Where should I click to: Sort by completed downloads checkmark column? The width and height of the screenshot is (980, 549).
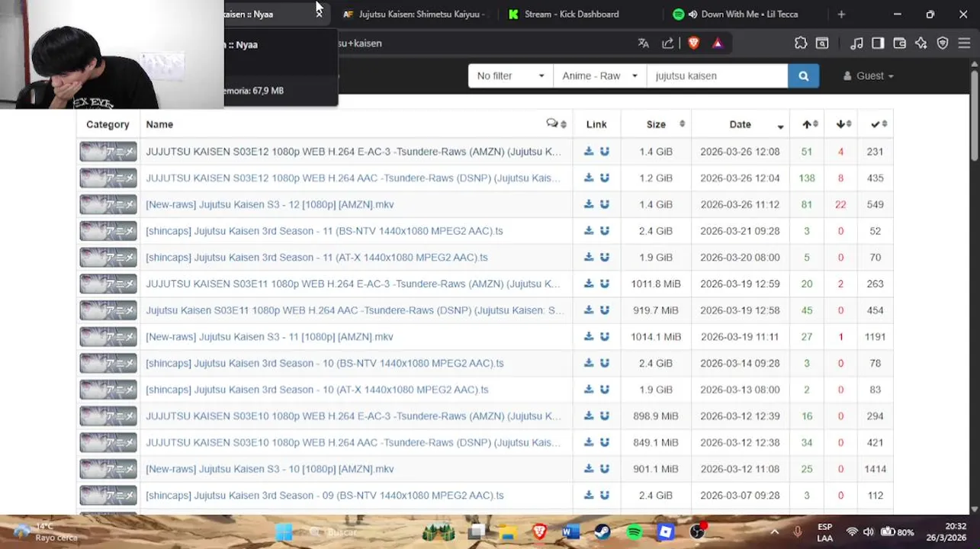click(x=875, y=124)
